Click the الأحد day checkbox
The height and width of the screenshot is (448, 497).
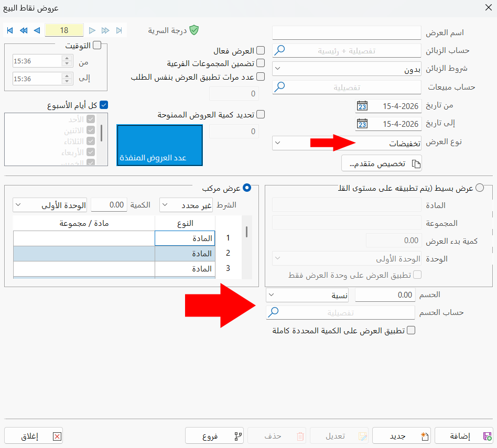coord(91,119)
